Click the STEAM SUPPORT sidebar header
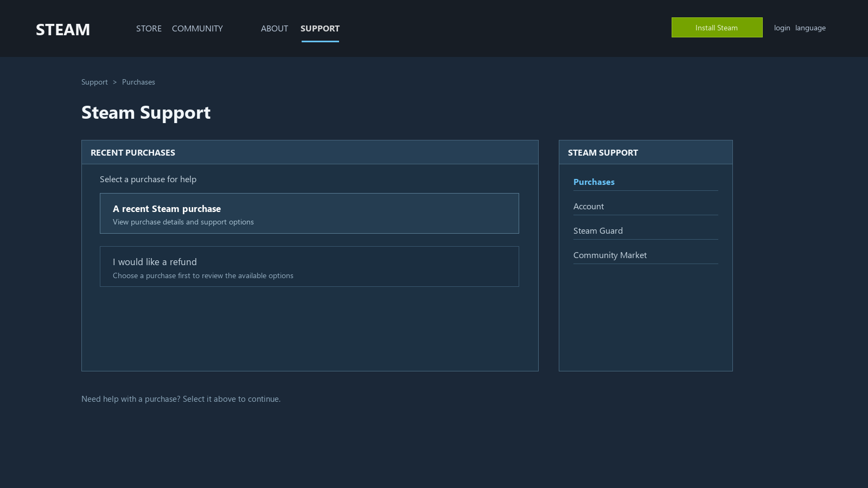 click(x=646, y=152)
